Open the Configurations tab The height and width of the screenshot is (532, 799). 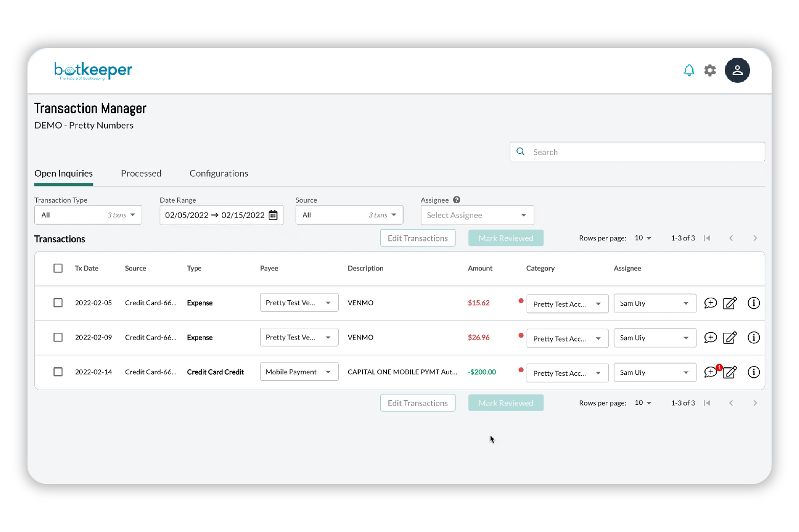[x=219, y=174]
